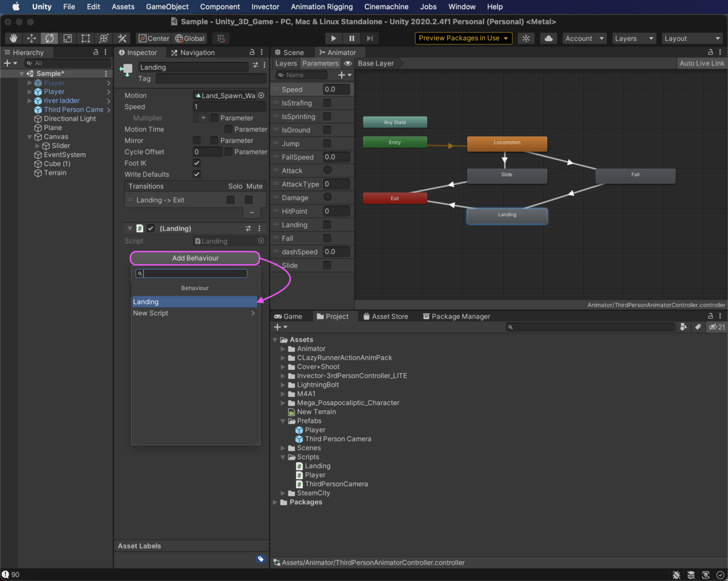Select the Move tool
The image size is (728, 581).
[32, 38]
